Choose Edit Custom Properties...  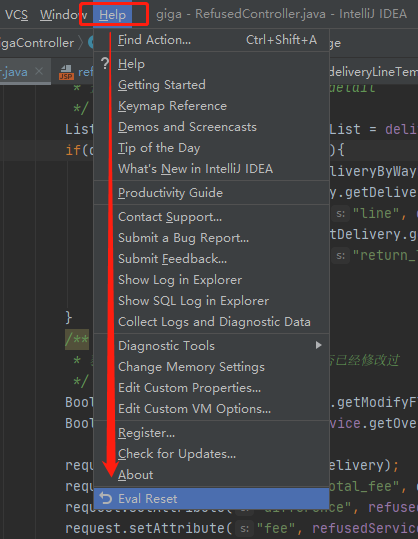[x=212, y=388]
